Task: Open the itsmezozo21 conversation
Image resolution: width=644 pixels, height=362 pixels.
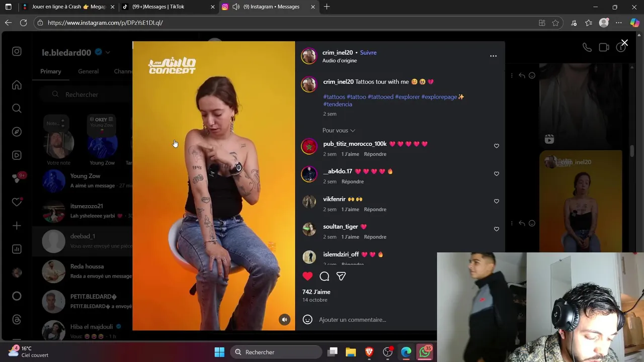Action: point(82,211)
